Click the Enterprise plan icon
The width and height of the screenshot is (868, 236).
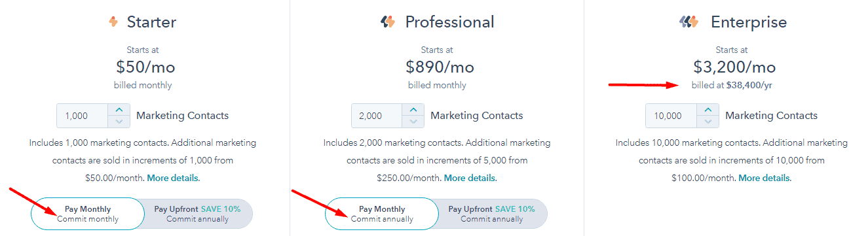(x=689, y=22)
